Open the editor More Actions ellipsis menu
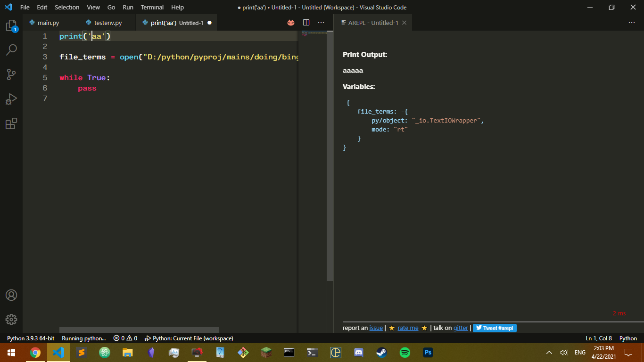Image resolution: width=644 pixels, height=362 pixels. click(321, 22)
